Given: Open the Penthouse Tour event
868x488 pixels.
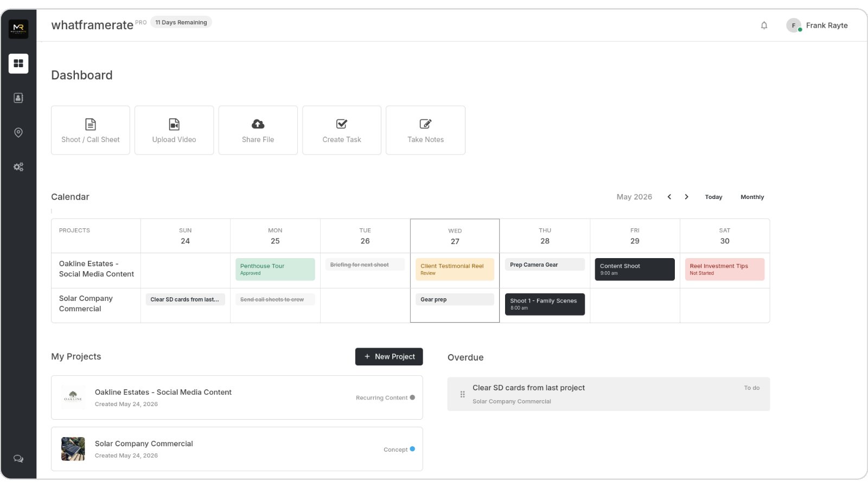Looking at the screenshot, I should click(x=275, y=269).
